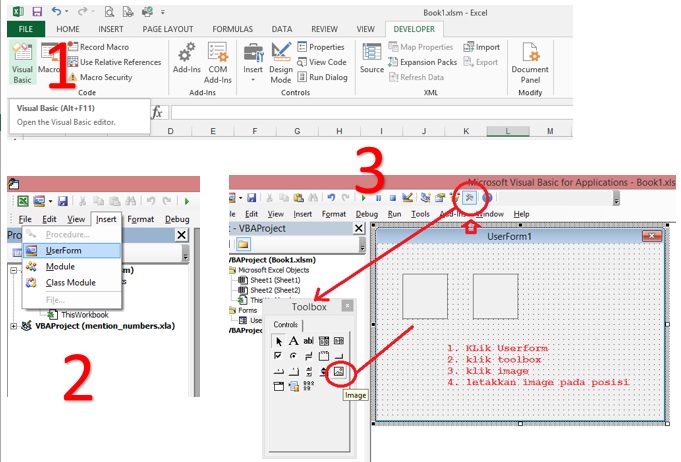Screen dimensions: 681x462
Task: Open the Insert UserForm toolbar dropdown arrow
Action: (x=50, y=201)
